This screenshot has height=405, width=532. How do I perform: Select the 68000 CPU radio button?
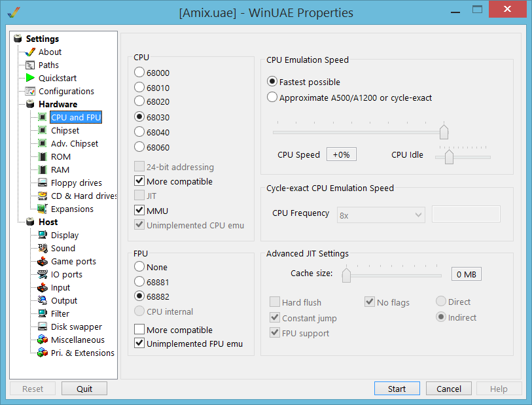pyautogui.click(x=139, y=72)
